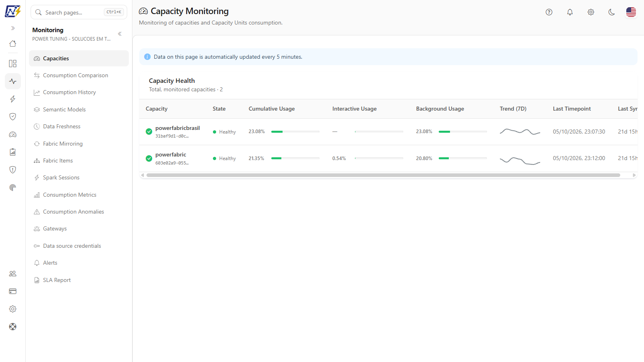Open the support lifebuoy icon in left rail
Screen dimensions: 644x362
[13, 327]
